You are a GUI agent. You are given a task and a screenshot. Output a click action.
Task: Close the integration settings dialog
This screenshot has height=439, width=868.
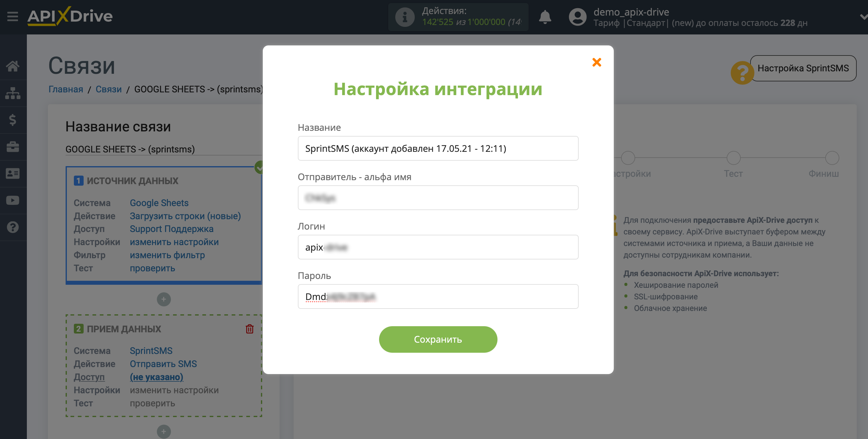[596, 62]
